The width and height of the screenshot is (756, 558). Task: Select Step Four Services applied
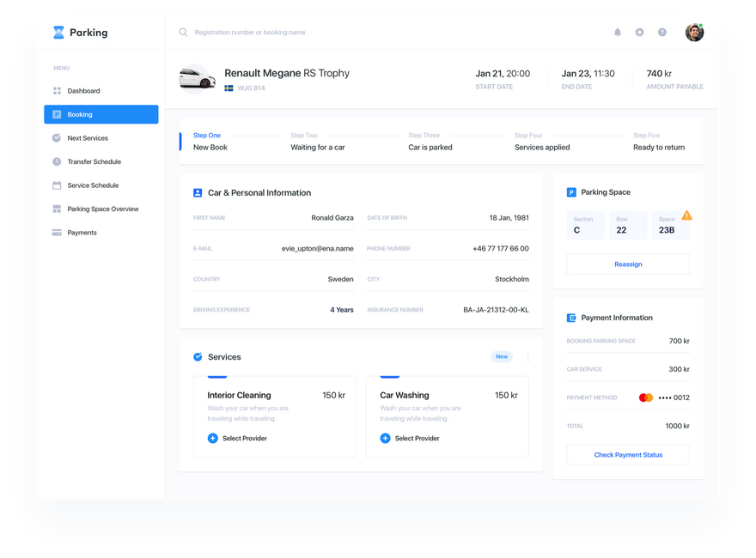(542, 142)
